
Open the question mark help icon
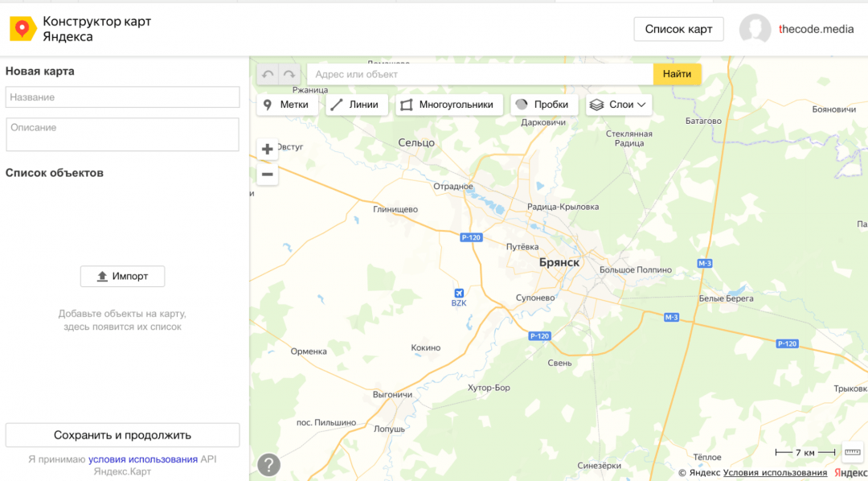[x=268, y=465]
